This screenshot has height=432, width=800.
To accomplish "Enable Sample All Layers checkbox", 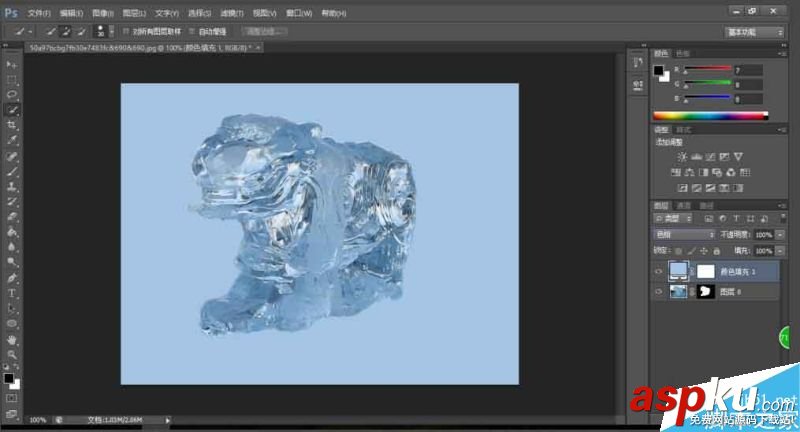I will coord(126,32).
